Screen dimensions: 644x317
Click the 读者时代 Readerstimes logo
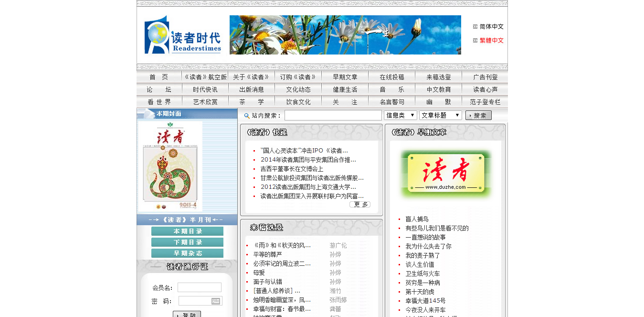click(183, 35)
